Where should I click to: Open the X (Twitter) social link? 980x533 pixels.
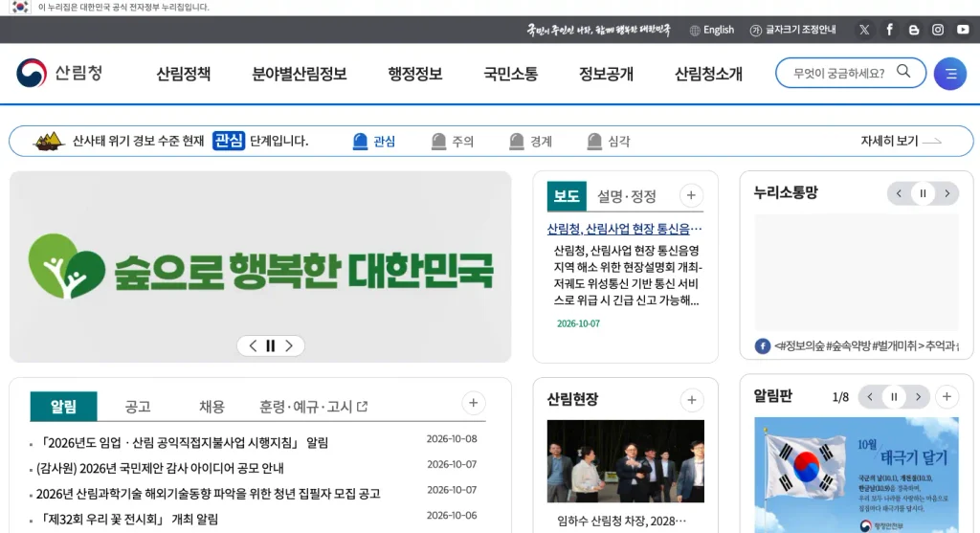pyautogui.click(x=864, y=30)
